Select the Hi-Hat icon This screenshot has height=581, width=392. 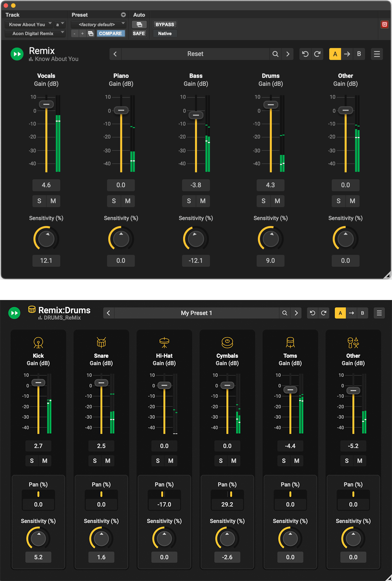coord(164,342)
